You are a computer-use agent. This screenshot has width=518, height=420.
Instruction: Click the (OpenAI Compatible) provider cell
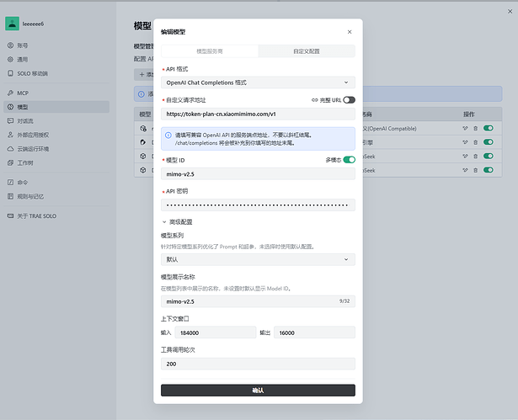[389, 129]
